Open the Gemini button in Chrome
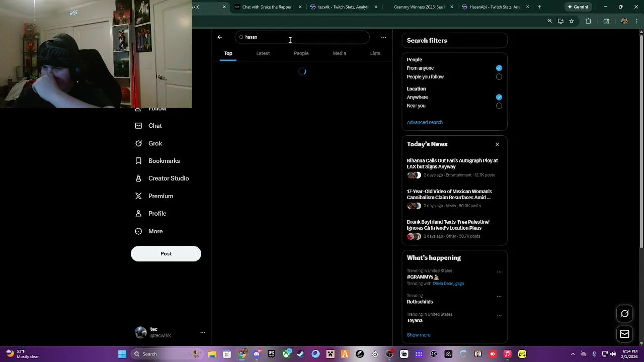The height and width of the screenshot is (362, 644). tap(578, 7)
